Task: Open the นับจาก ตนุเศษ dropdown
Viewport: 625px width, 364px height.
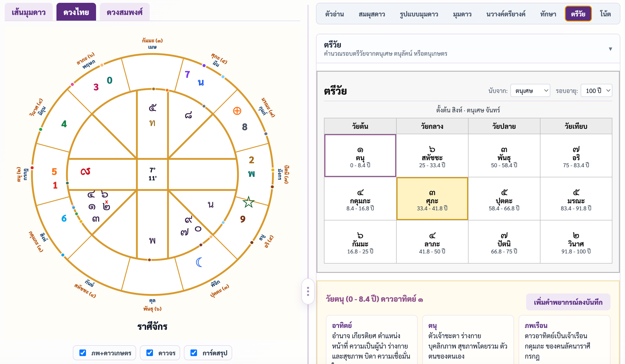Action: tap(530, 90)
